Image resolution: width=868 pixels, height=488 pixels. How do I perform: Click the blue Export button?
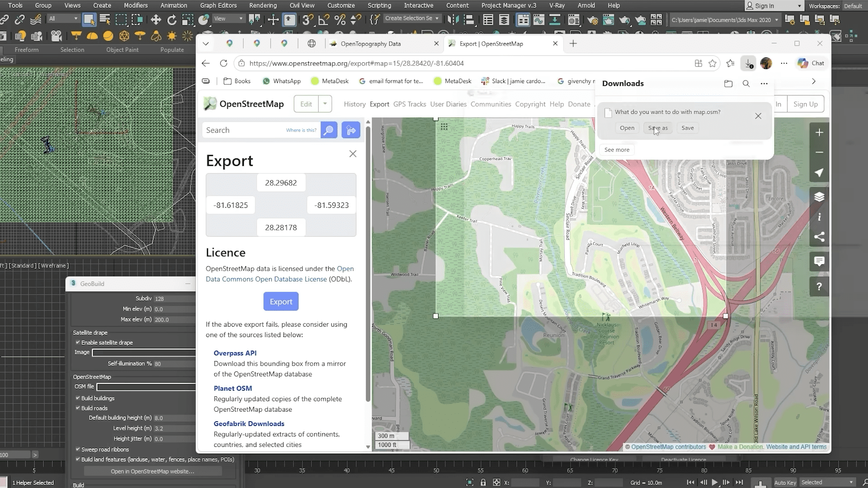click(x=281, y=301)
